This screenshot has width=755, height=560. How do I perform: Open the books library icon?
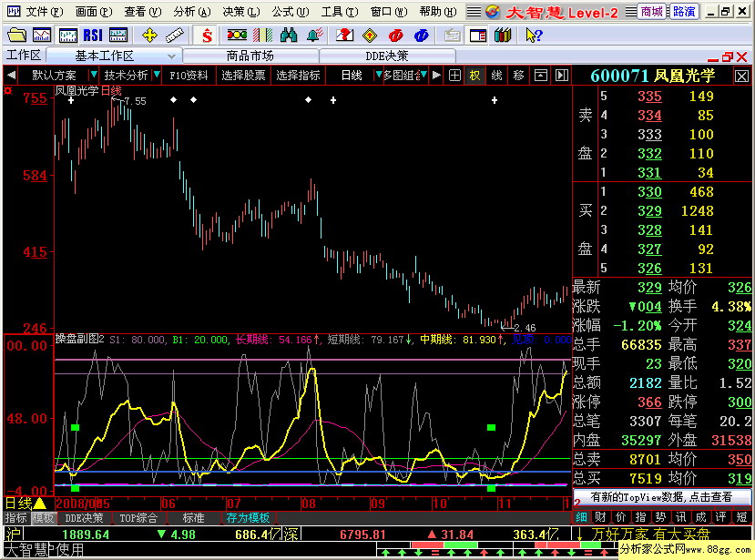(503, 36)
